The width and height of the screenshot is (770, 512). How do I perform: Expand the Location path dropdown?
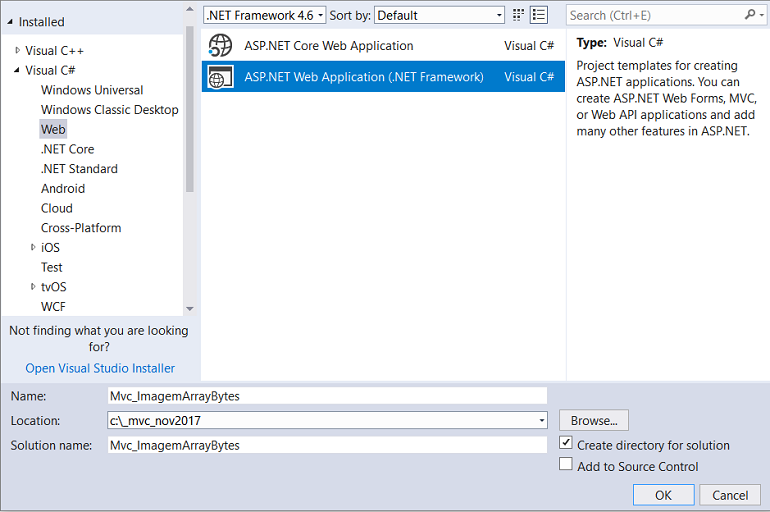coord(542,421)
